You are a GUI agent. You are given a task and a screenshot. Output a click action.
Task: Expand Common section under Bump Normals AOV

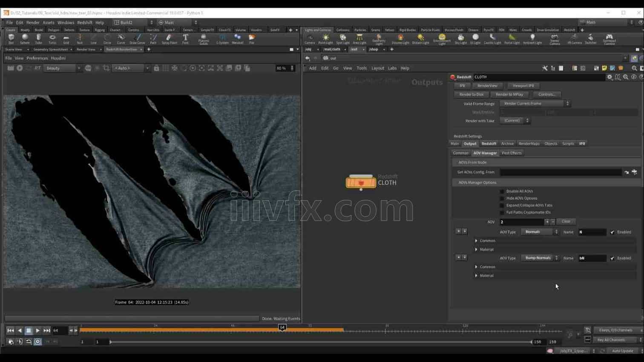pos(476,267)
